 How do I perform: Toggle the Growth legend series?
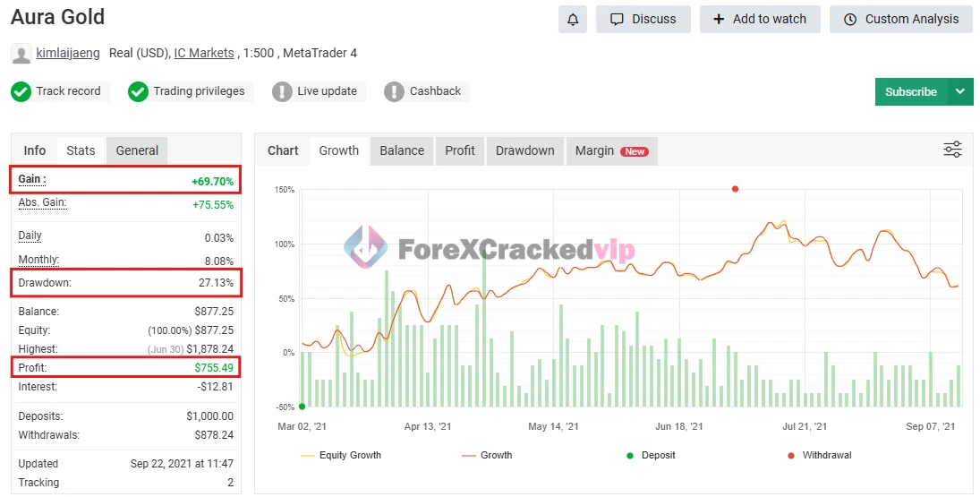tap(487, 455)
